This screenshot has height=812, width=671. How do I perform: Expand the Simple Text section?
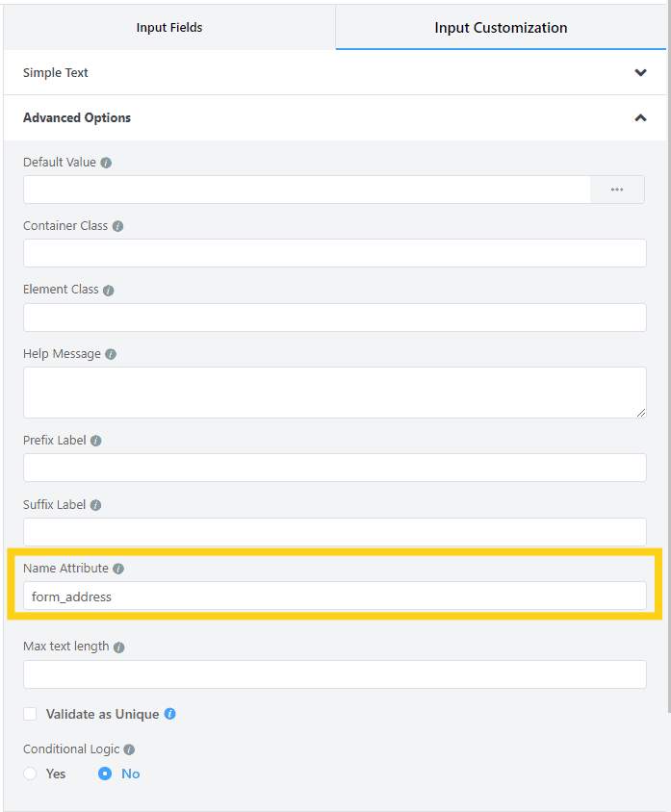click(640, 73)
